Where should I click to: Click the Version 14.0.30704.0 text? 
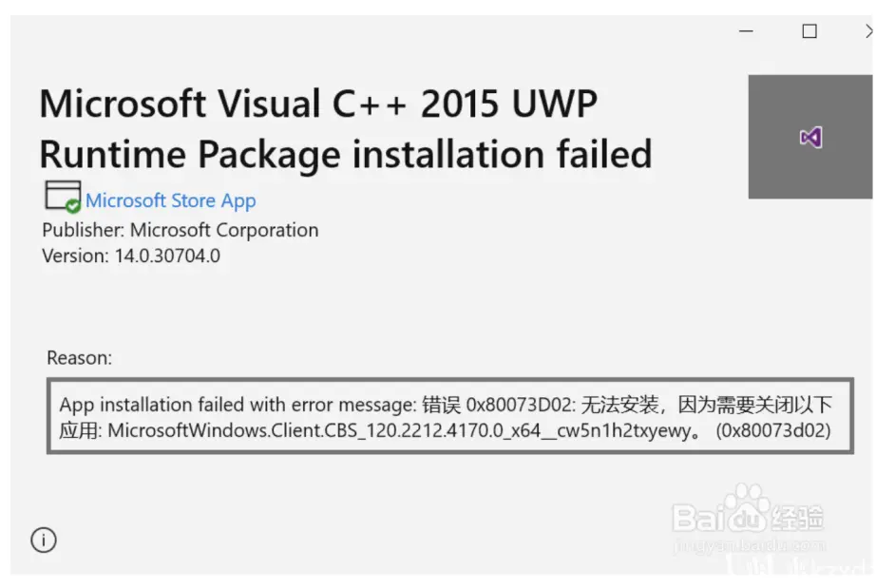(131, 256)
